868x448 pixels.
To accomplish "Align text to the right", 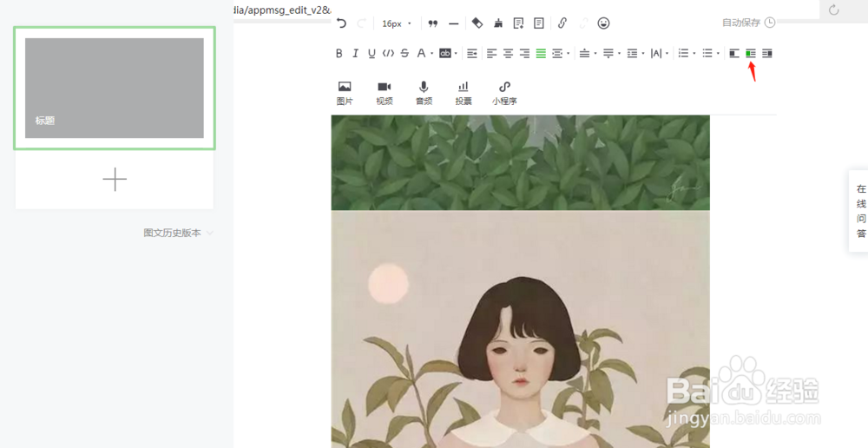I will (x=525, y=53).
